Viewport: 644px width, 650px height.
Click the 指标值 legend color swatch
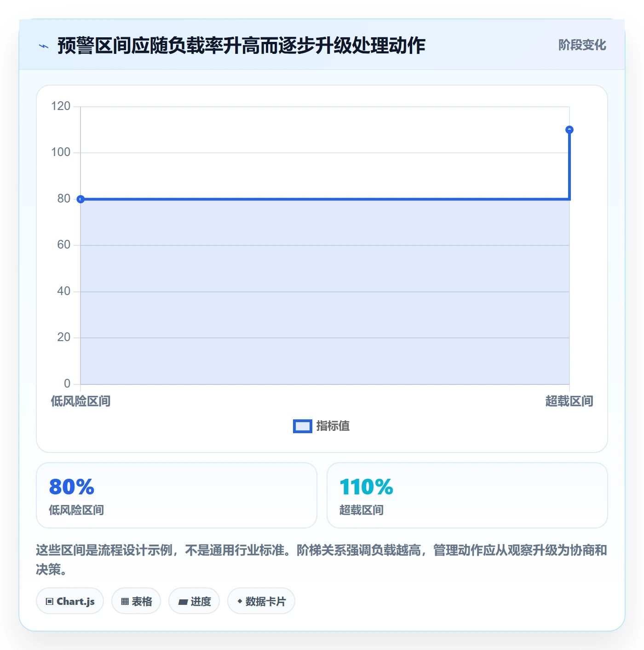coord(303,426)
